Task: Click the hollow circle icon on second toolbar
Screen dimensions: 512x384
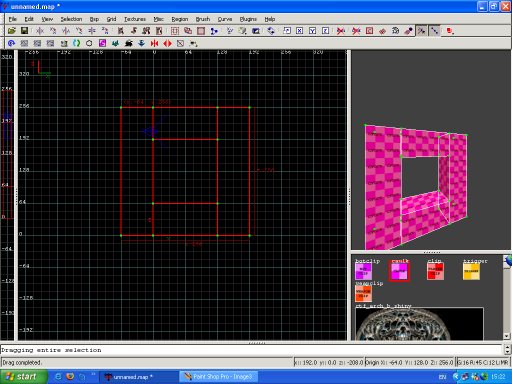Action: pos(89,43)
